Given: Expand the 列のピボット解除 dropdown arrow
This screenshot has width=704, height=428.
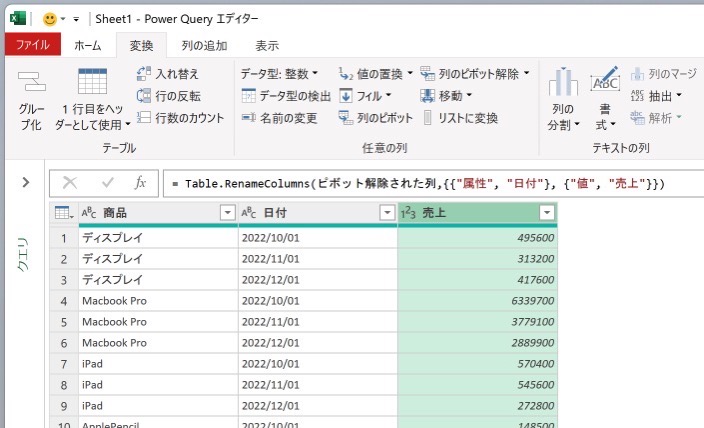Looking at the screenshot, I should (527, 73).
